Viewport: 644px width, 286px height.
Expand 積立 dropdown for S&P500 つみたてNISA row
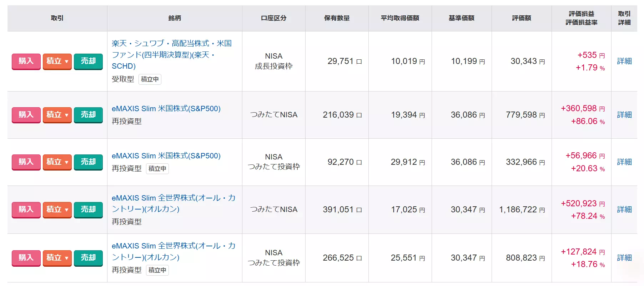coord(57,115)
